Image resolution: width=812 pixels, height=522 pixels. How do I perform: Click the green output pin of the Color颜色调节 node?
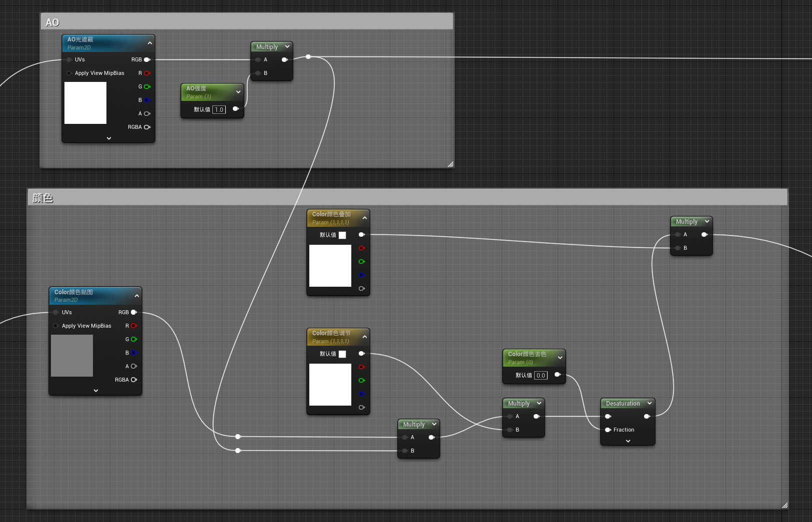(362, 380)
